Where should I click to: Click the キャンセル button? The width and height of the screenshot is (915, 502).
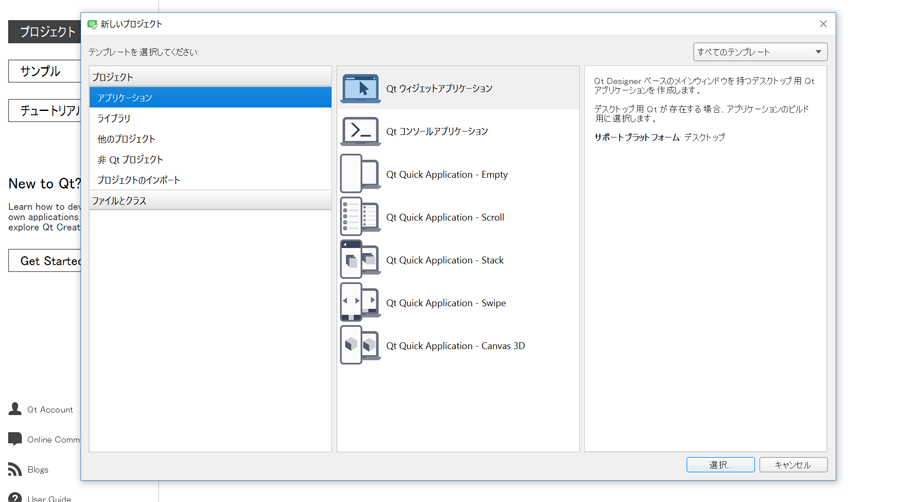[x=793, y=465]
